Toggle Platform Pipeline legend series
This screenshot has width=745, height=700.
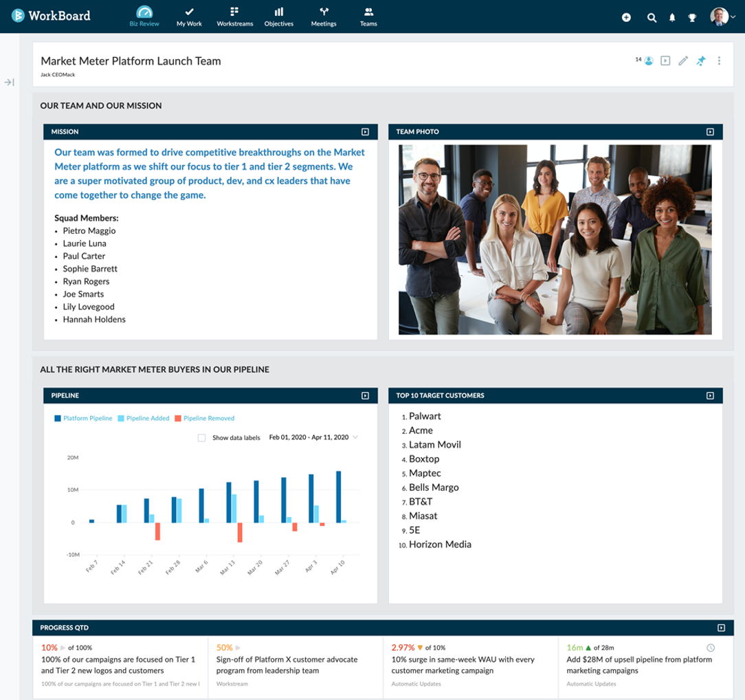coord(83,418)
